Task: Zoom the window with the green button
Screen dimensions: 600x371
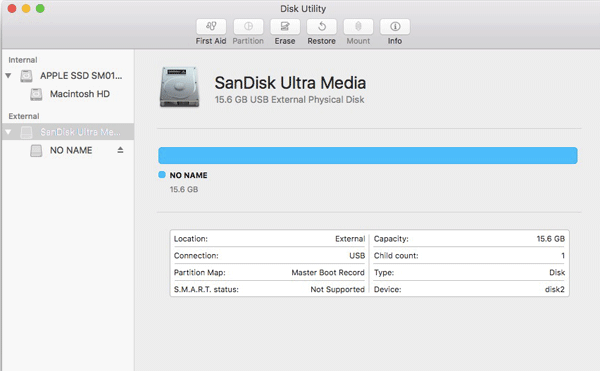Action: (40, 8)
